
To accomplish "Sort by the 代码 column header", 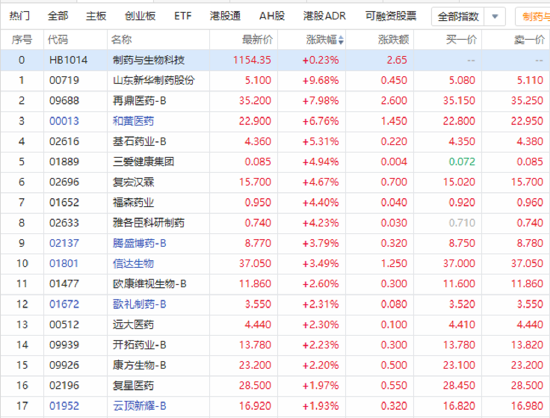I will click(58, 40).
